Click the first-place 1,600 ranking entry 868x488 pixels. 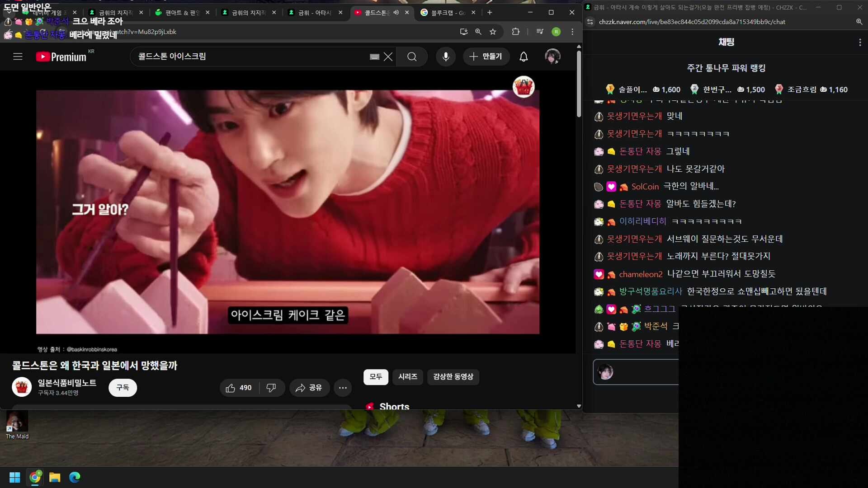click(643, 89)
